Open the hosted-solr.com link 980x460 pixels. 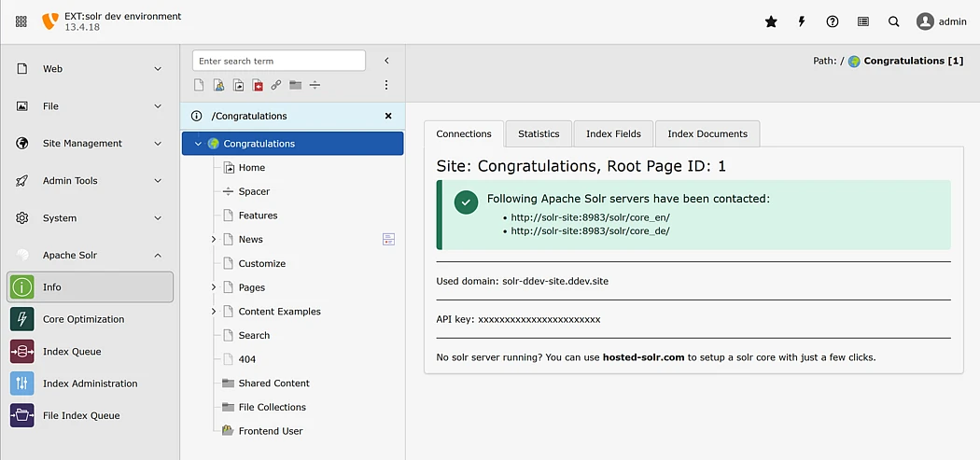(x=643, y=357)
